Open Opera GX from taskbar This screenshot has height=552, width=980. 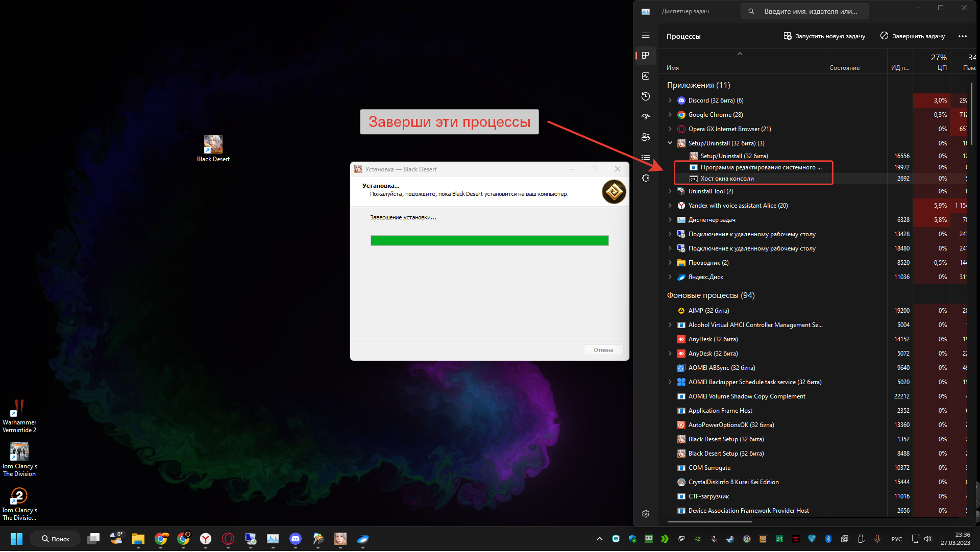coord(228,539)
